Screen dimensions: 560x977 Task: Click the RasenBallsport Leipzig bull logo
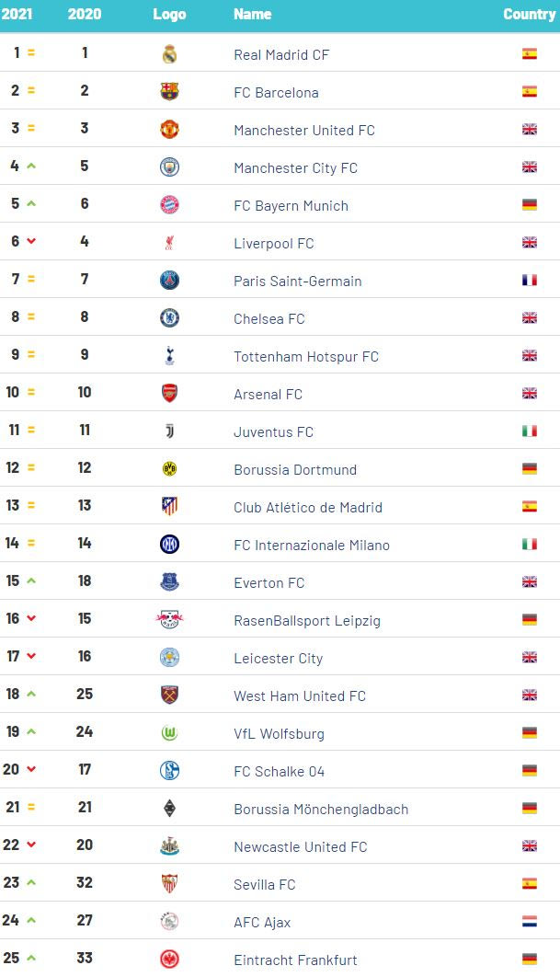coord(169,620)
